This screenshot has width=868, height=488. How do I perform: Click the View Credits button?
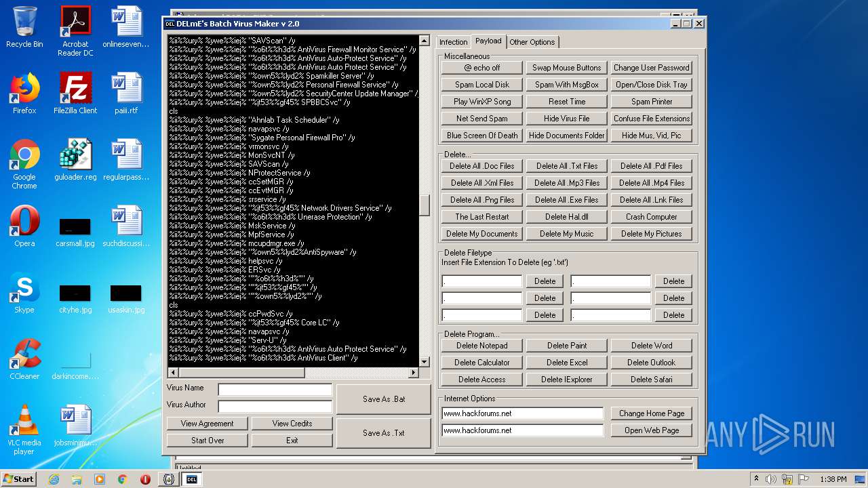(x=292, y=424)
